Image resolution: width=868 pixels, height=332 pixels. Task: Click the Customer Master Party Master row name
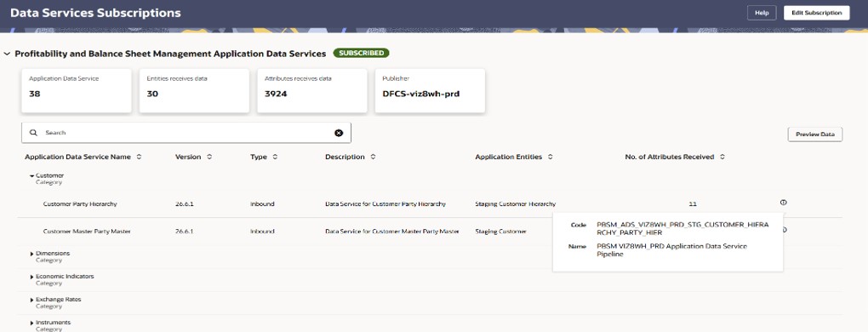point(86,232)
